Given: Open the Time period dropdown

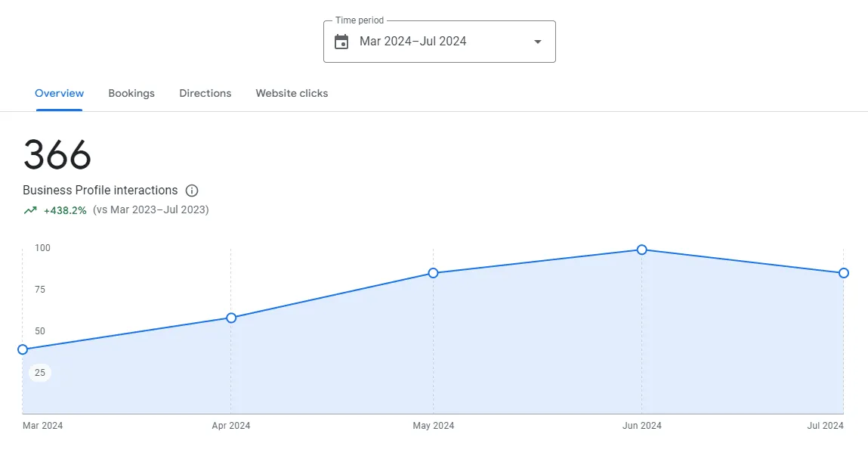Looking at the screenshot, I should [x=440, y=42].
